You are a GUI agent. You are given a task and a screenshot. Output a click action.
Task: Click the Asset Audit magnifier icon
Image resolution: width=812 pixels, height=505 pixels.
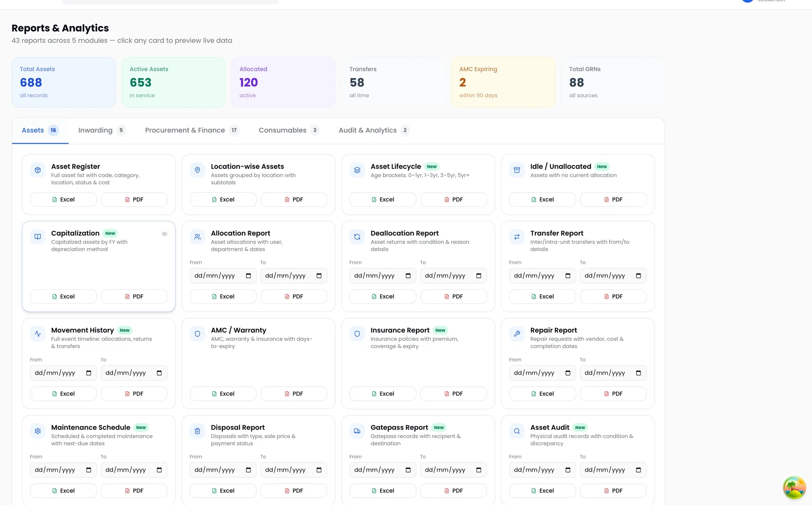pos(517,431)
